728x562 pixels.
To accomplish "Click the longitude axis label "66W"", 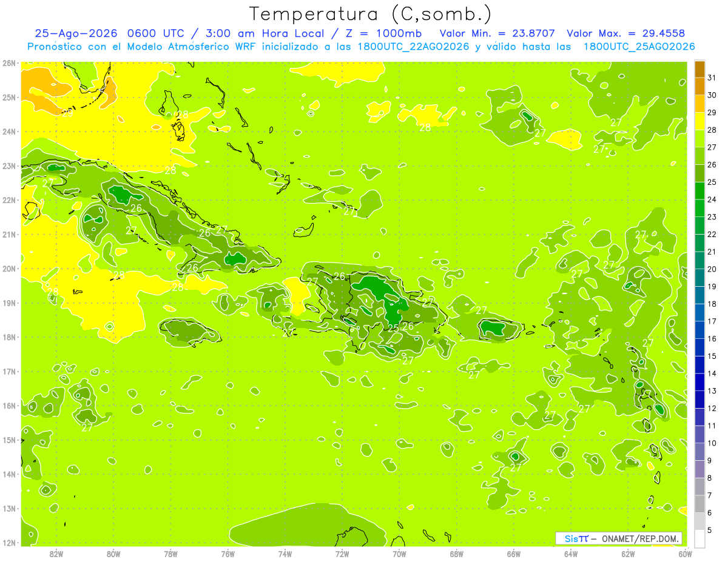I will tap(514, 554).
